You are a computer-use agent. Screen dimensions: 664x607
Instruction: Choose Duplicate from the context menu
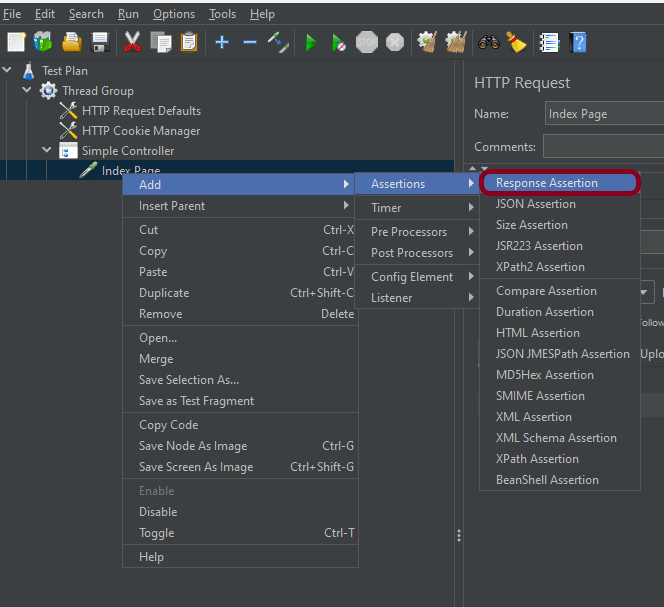[x=164, y=293]
